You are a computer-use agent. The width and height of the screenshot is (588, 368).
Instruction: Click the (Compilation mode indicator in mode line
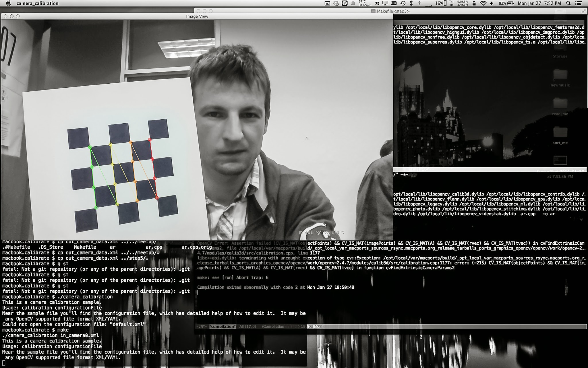273,327
